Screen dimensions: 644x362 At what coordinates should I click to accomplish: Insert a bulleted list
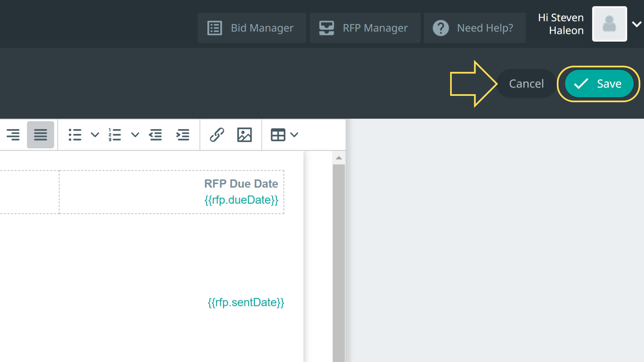(x=75, y=135)
